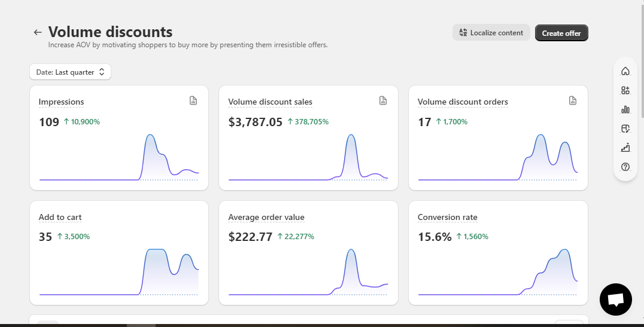Click the Volume discount sales sparkline chart
The image size is (644, 327).
308,157
